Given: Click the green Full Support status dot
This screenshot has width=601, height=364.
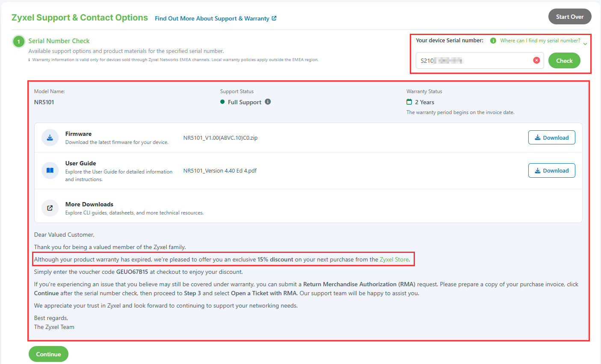Looking at the screenshot, I should tap(222, 102).
